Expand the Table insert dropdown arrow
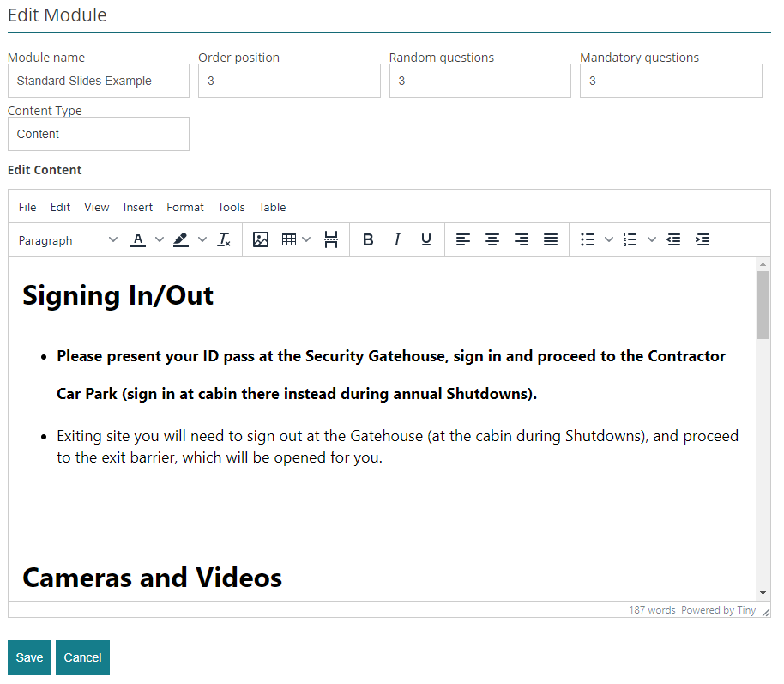The height and width of the screenshot is (684, 784). pos(306,240)
